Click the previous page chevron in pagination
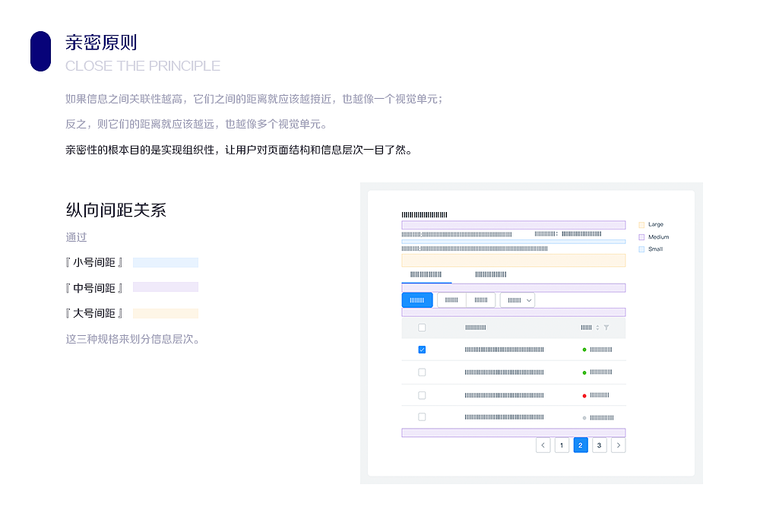Image resolution: width=760 pixels, height=532 pixels. (x=543, y=445)
